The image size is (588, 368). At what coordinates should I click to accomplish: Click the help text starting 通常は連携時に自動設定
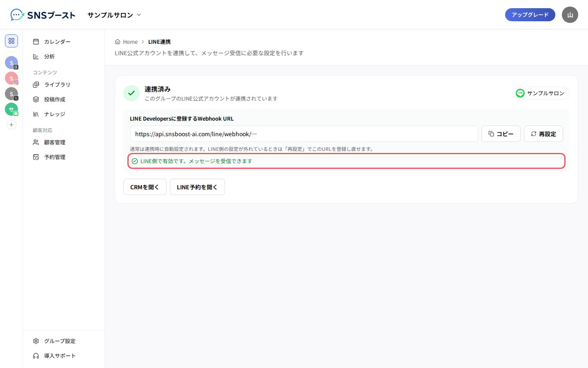252,149
